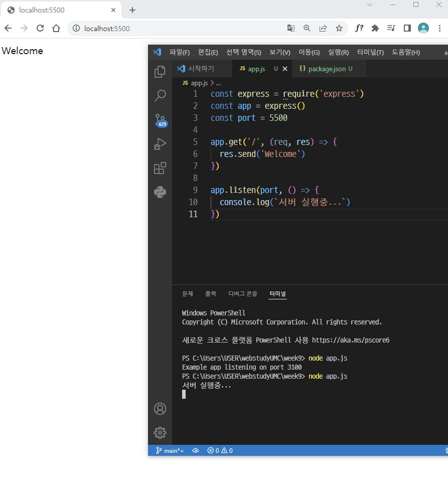Switch to the 문제 panel tab
The height and width of the screenshot is (500, 448).
coord(188,294)
